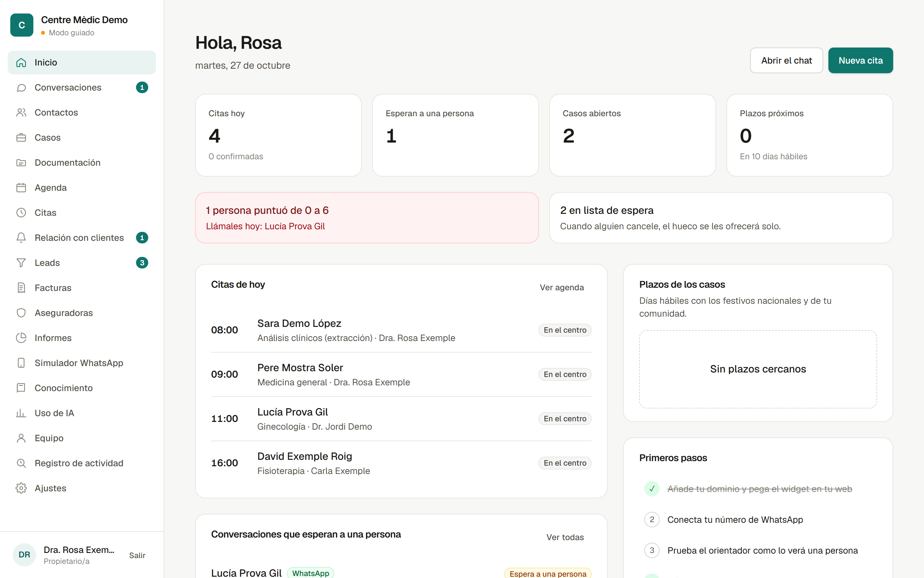Screen dimensions: 924x578
Task: Go to the Leads section
Action: pyautogui.click(x=82, y=263)
